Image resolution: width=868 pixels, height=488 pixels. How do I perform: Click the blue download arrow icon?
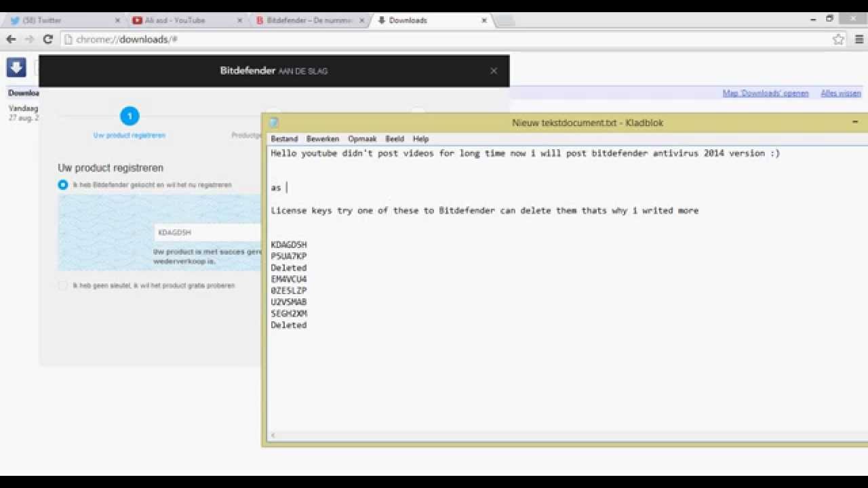point(16,67)
